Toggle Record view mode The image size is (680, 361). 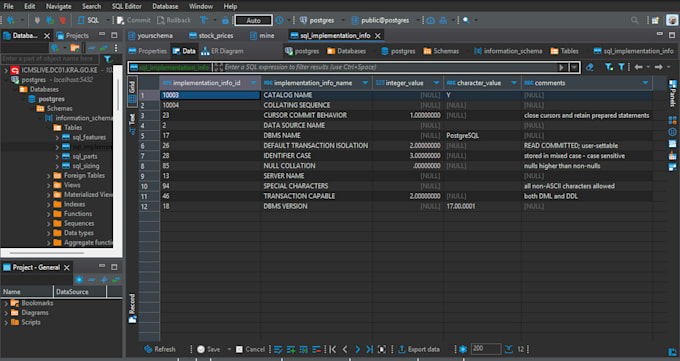coord(132,308)
